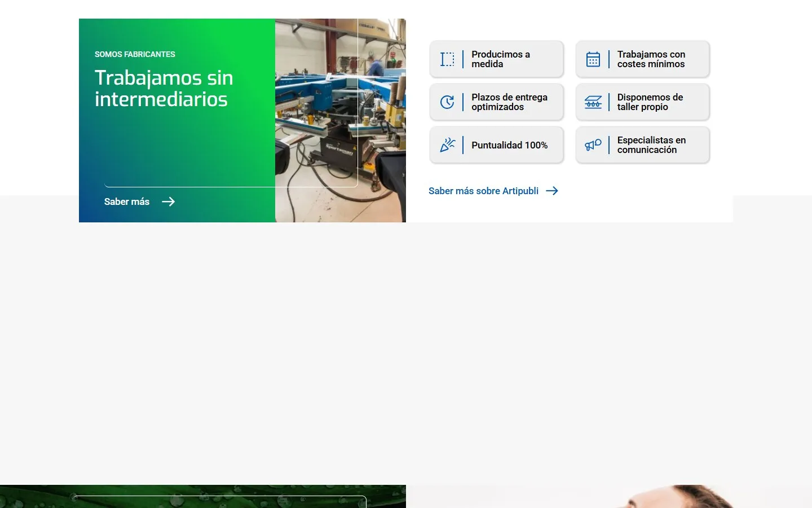
Task: Click the custom-size icon beside Producimos a medida
Action: pyautogui.click(x=447, y=59)
